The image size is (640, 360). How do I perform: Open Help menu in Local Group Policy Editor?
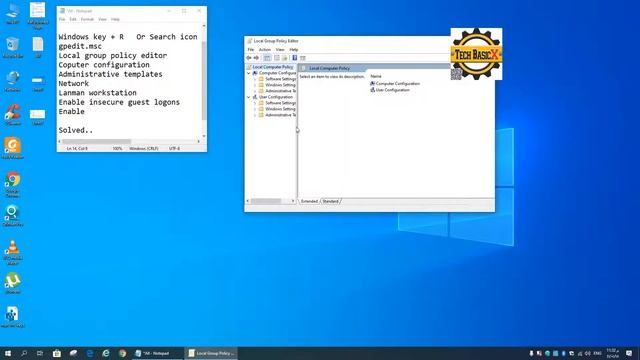point(293,49)
